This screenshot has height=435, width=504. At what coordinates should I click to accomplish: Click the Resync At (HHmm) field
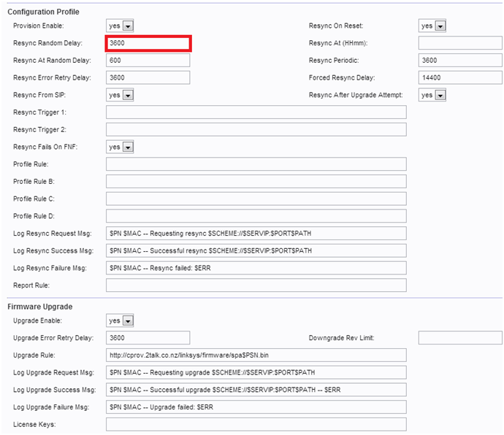(x=460, y=43)
